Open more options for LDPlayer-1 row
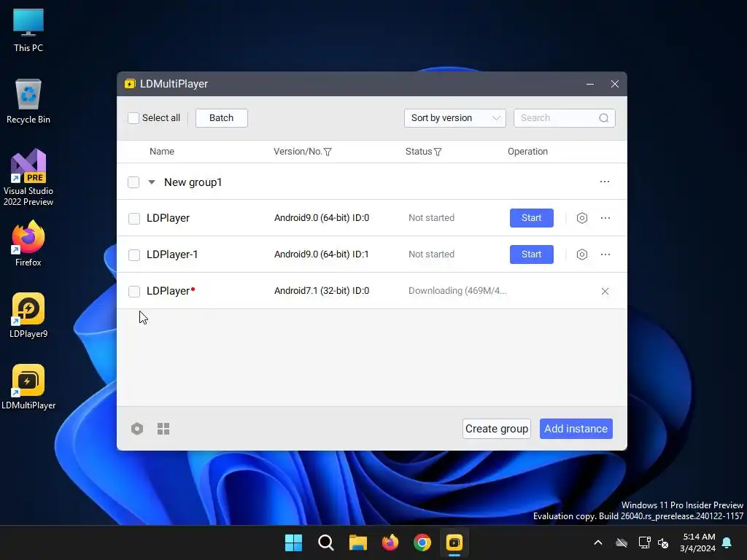Screen dimensions: 747x560 [605, 254]
